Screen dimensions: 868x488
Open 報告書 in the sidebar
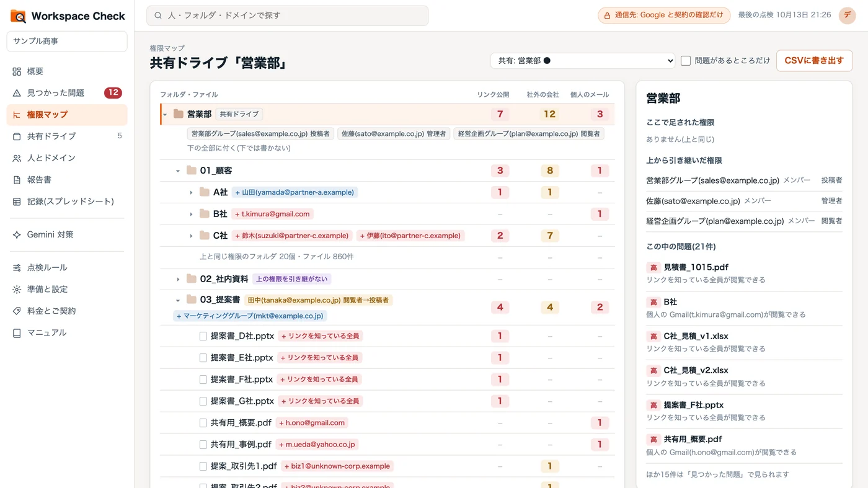pos(67,180)
